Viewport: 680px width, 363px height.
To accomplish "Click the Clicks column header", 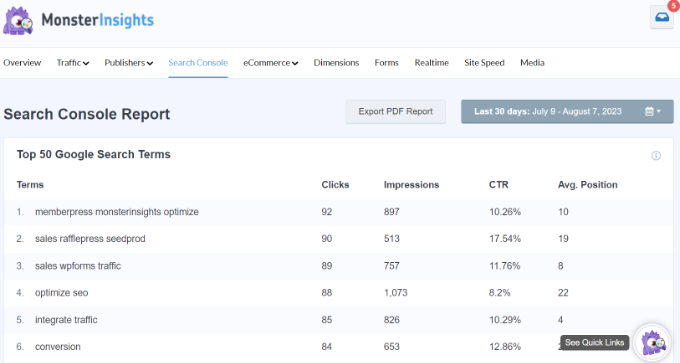I will [x=335, y=185].
